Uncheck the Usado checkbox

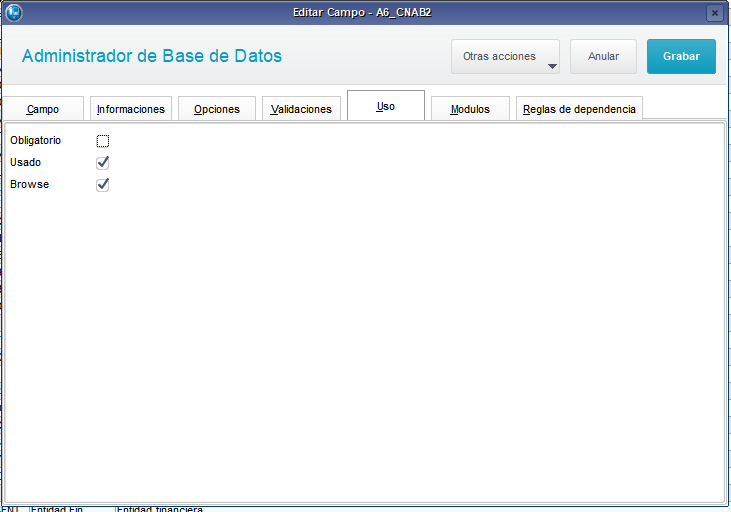103,163
